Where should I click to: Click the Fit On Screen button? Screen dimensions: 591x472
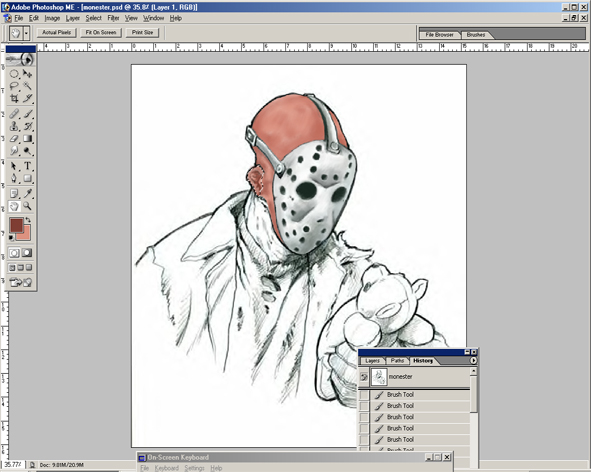click(101, 32)
